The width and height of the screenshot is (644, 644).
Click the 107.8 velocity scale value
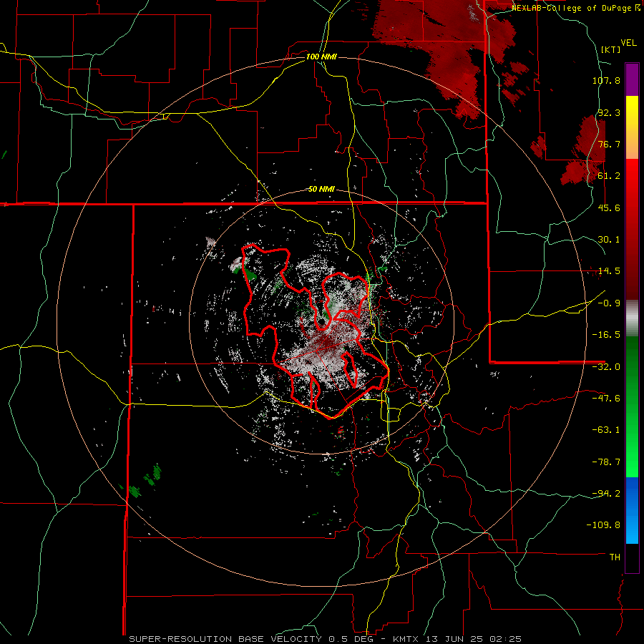pos(606,80)
